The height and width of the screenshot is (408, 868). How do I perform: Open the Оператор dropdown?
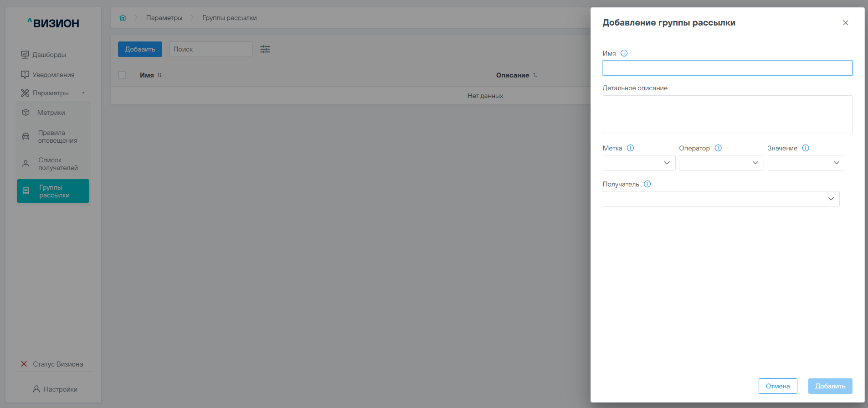[x=721, y=163]
